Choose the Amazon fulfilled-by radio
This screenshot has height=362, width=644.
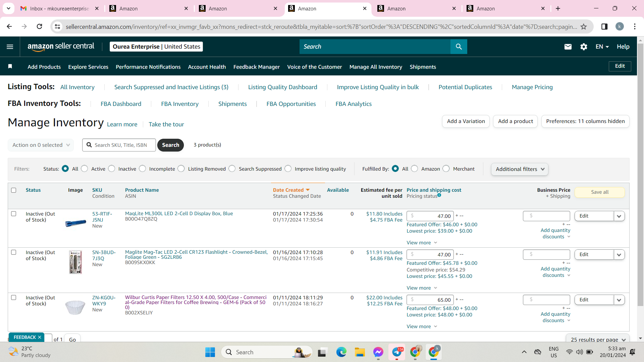[415, 169]
